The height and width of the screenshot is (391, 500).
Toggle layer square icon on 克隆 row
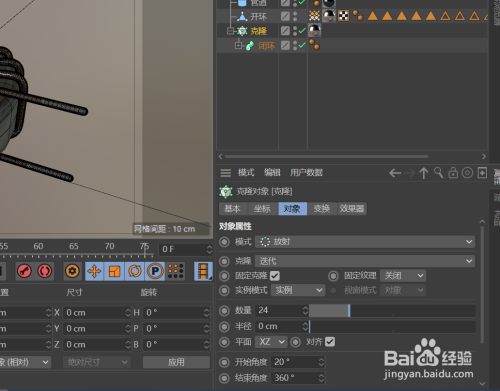[x=285, y=31]
